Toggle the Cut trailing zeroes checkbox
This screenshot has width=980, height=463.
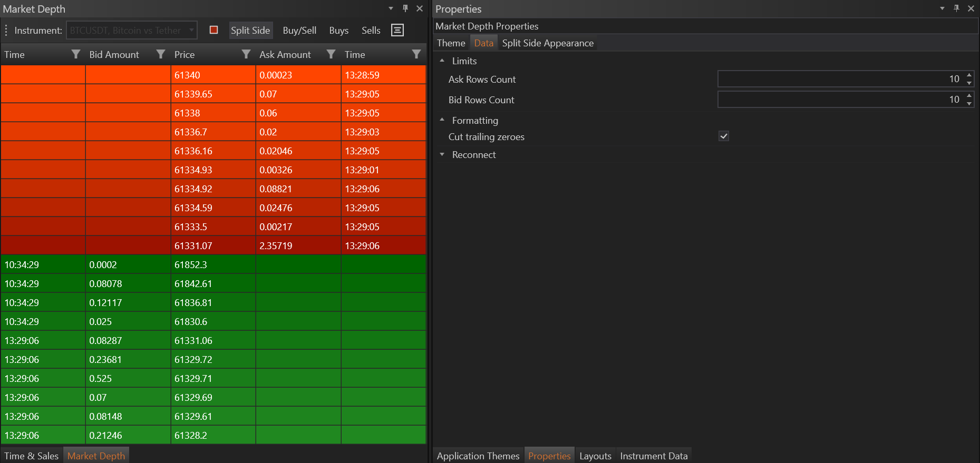tap(724, 136)
